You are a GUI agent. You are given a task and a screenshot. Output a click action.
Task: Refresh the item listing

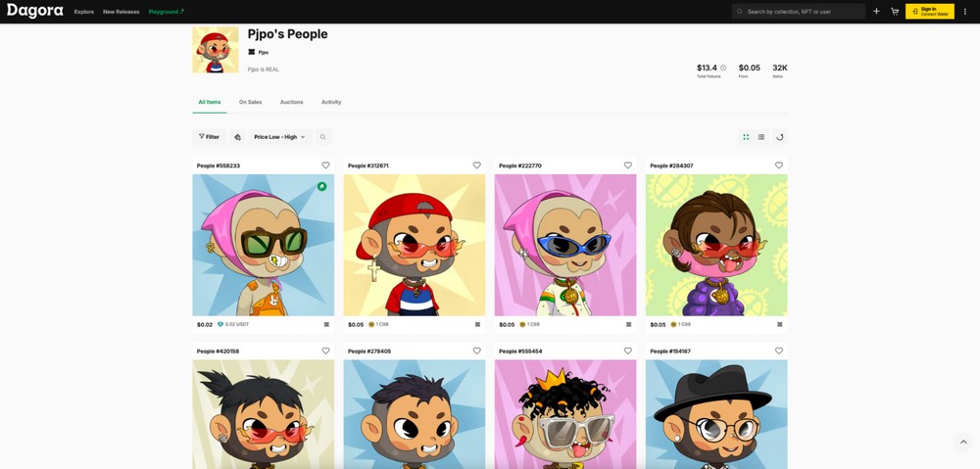[779, 137]
